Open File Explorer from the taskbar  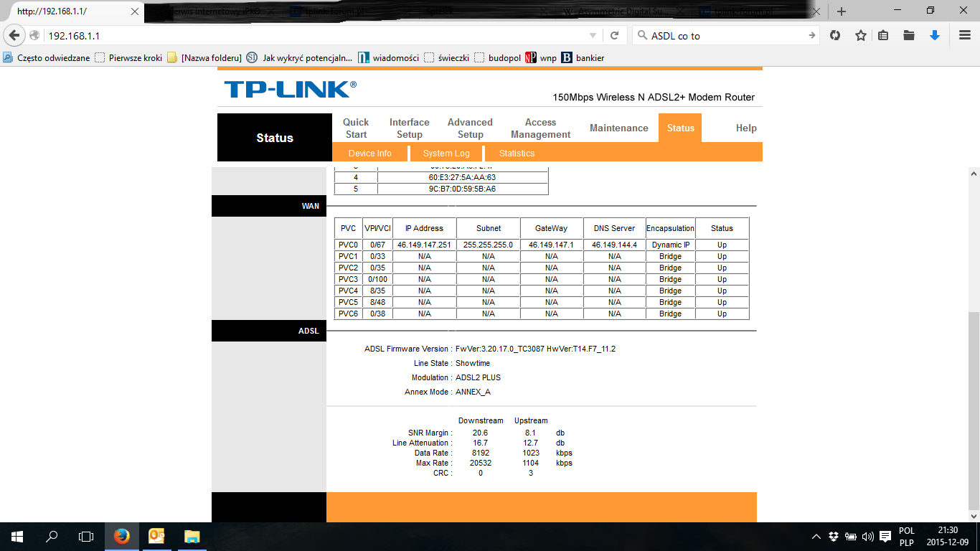[192, 536]
